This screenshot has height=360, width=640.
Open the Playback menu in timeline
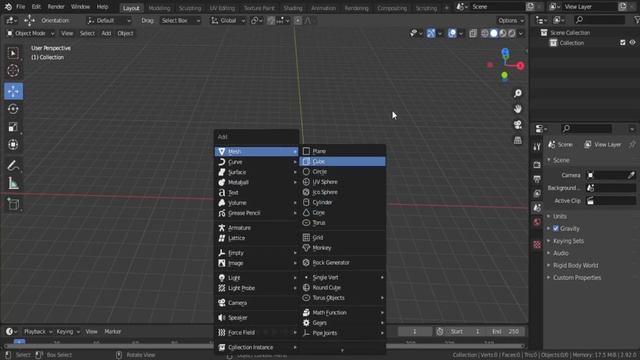tap(38, 331)
